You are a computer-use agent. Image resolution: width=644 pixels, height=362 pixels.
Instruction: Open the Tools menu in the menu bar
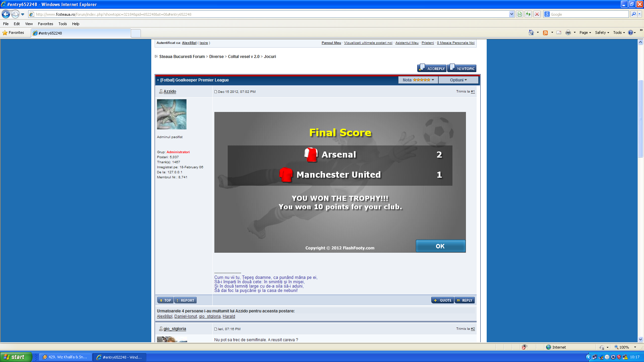62,24
